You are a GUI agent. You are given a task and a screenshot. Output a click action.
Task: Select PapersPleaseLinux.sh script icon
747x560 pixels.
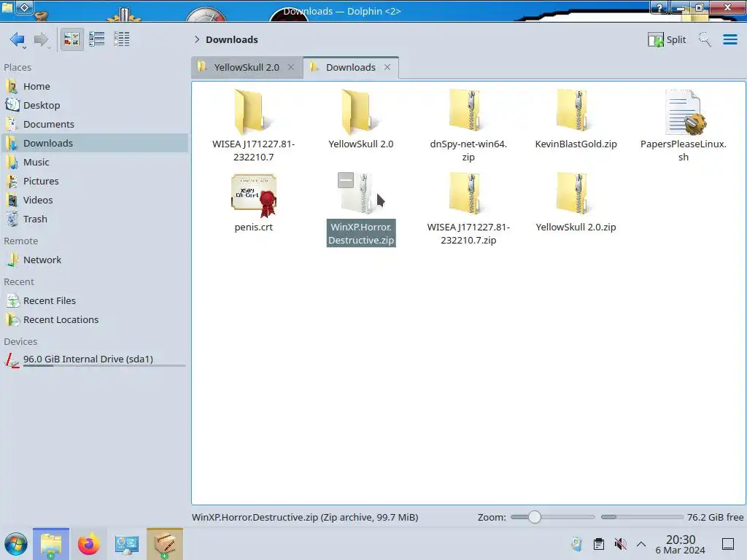(684, 112)
